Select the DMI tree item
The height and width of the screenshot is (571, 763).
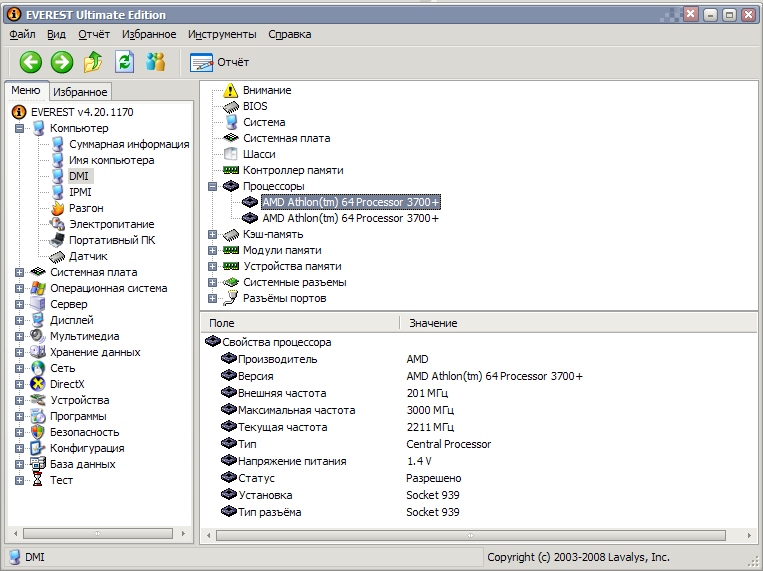point(79,176)
